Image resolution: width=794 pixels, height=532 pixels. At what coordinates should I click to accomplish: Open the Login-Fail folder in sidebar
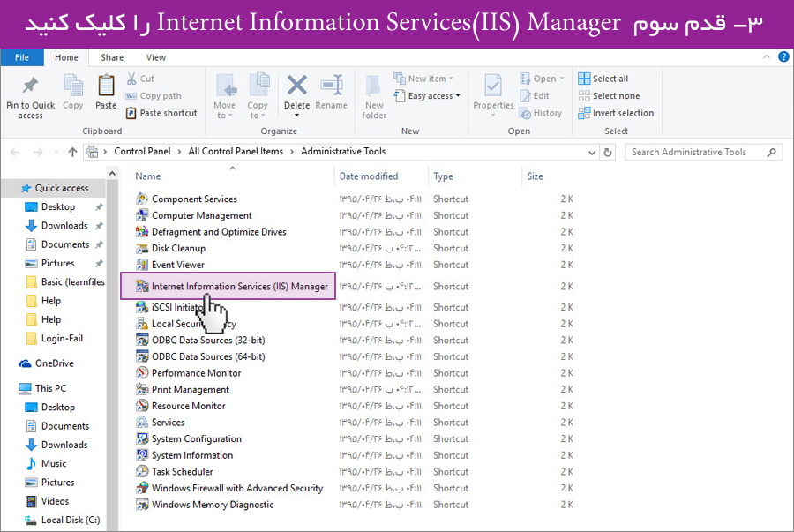point(55,338)
